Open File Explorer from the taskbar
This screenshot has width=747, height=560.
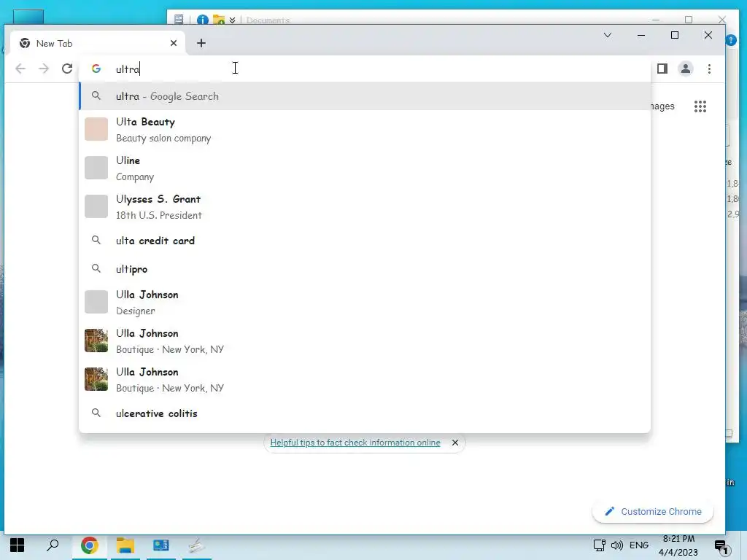coord(125,545)
